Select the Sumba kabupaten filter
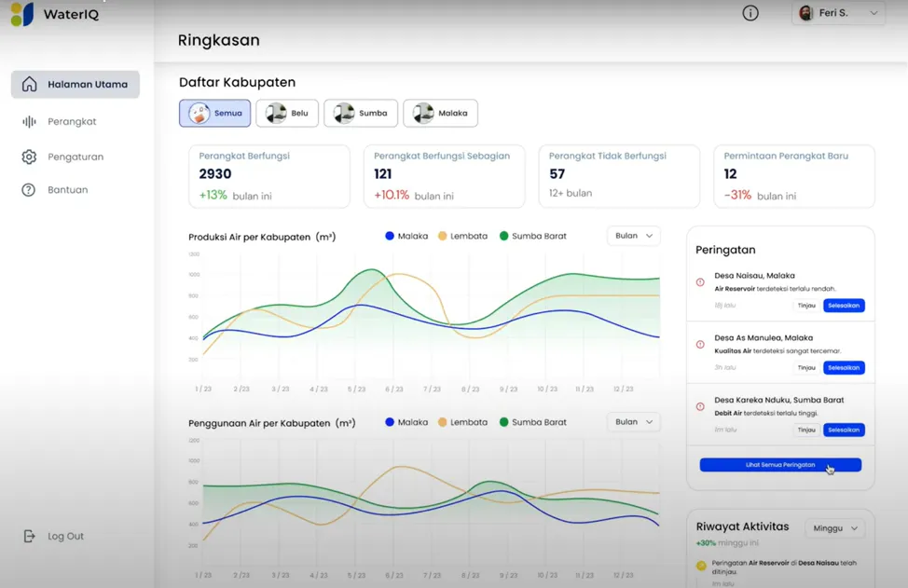Image resolution: width=908 pixels, height=588 pixels. [x=361, y=113]
